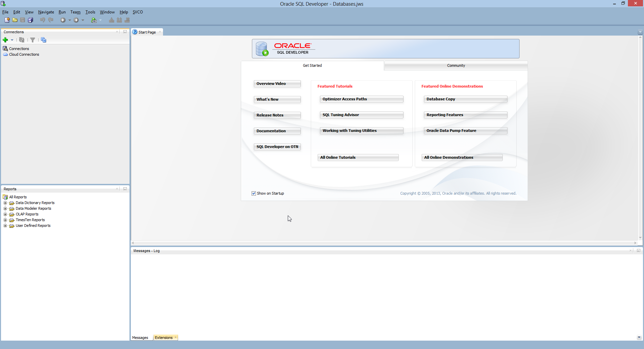Click SQL Developer on OTN button
Screen dimensions: 644x349
point(277,147)
